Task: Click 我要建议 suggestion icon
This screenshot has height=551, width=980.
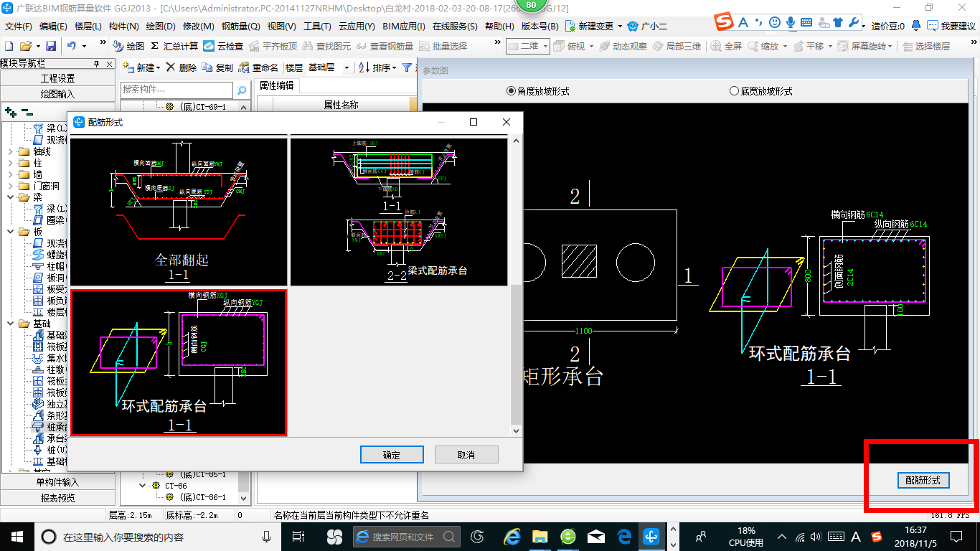Action: (951, 26)
